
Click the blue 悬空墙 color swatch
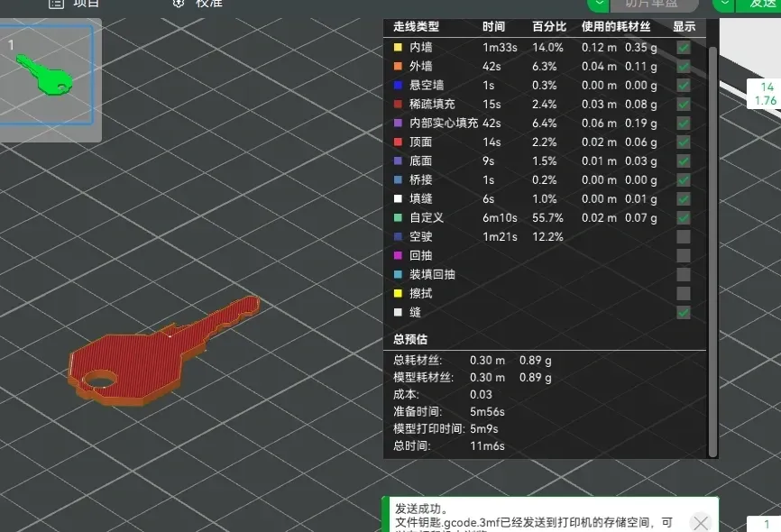point(398,85)
